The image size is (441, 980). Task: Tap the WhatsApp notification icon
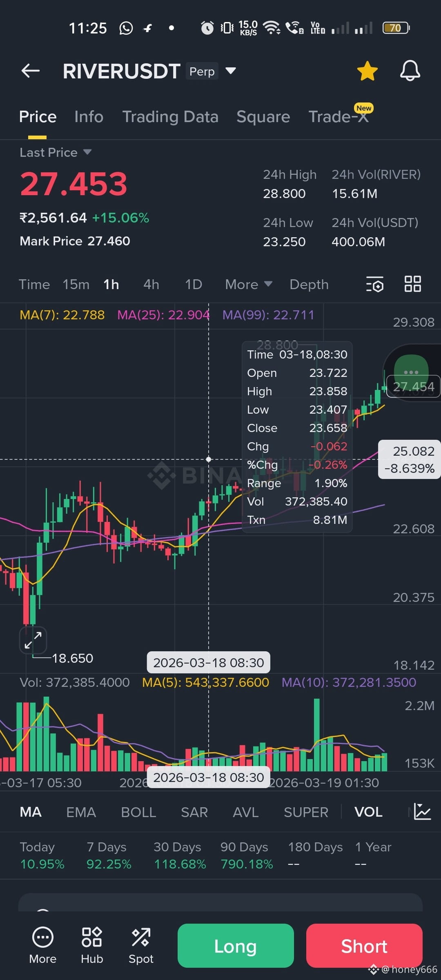[x=126, y=28]
